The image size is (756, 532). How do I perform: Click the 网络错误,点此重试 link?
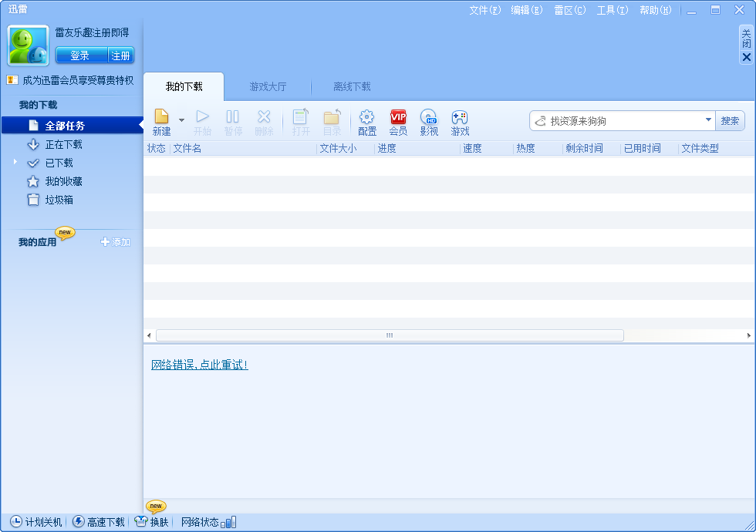click(200, 365)
